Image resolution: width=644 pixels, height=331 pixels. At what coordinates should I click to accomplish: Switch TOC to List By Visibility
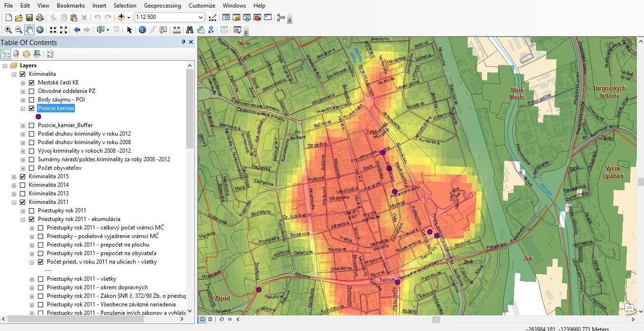[x=27, y=54]
